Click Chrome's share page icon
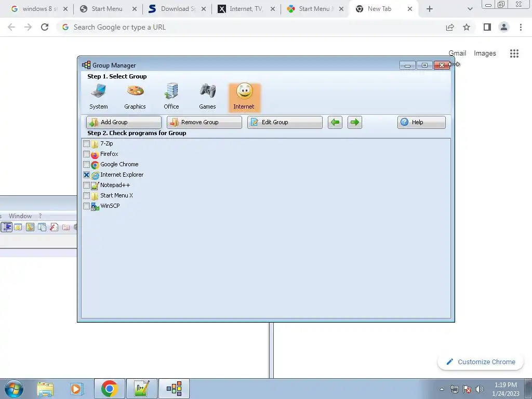Screen dimensions: 532x399 (450, 27)
